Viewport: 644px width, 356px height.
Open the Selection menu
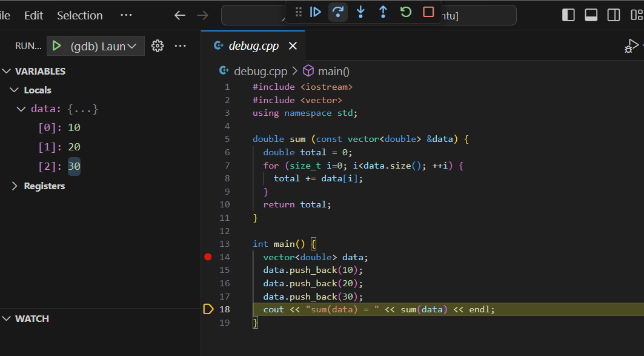point(79,15)
